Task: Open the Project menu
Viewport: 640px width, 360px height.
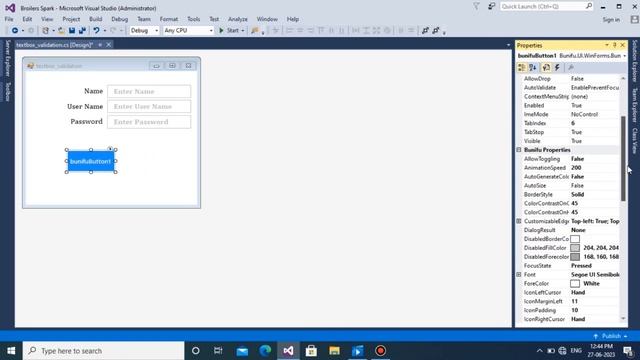Action: pos(71,19)
